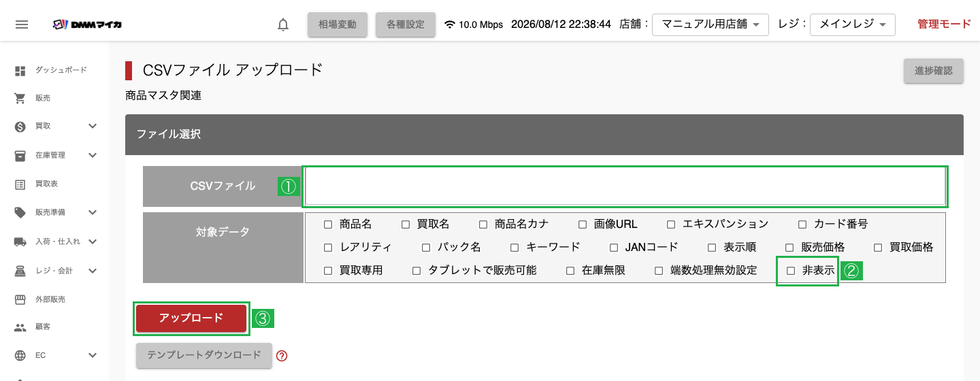The height and width of the screenshot is (381, 980).
Task: Check the 商品名 checkbox
Action: (x=328, y=224)
